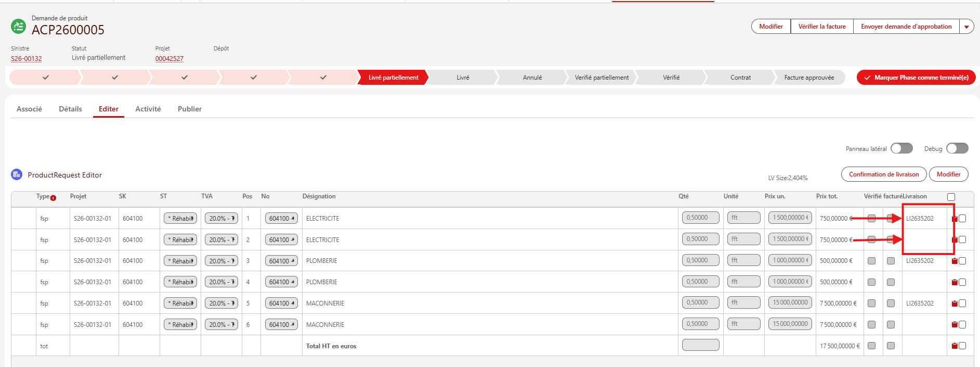Click the red clipboard icon in row 1
This screenshot has width=980, height=367.
[955, 219]
